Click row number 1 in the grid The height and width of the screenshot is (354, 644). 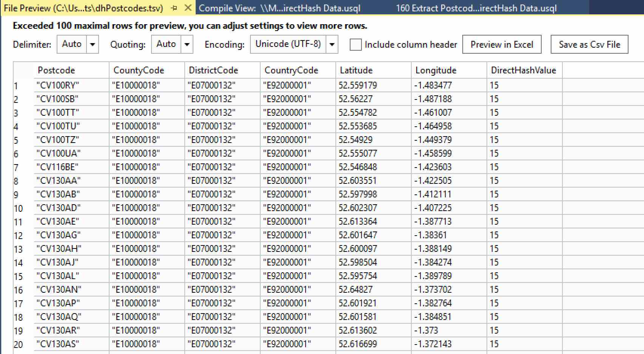coord(16,86)
